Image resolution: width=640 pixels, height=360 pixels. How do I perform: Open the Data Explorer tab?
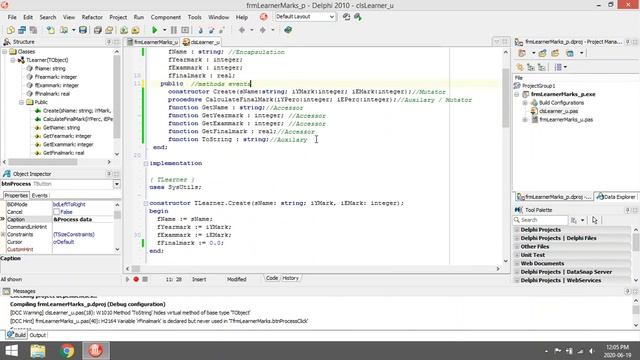tap(616, 197)
